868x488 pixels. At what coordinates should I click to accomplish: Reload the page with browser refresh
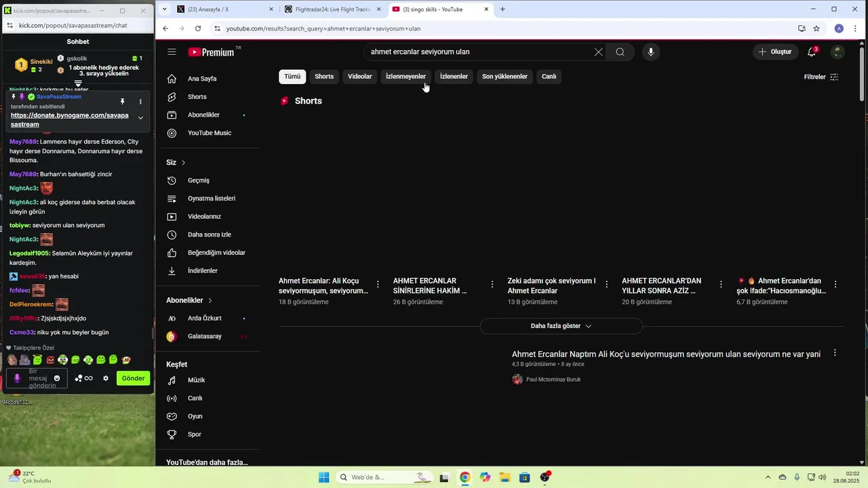tap(198, 28)
